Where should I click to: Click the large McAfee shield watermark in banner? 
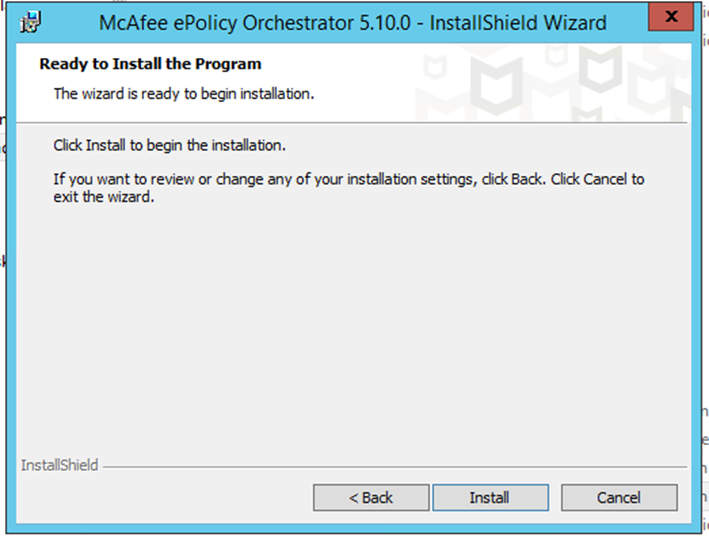(496, 84)
